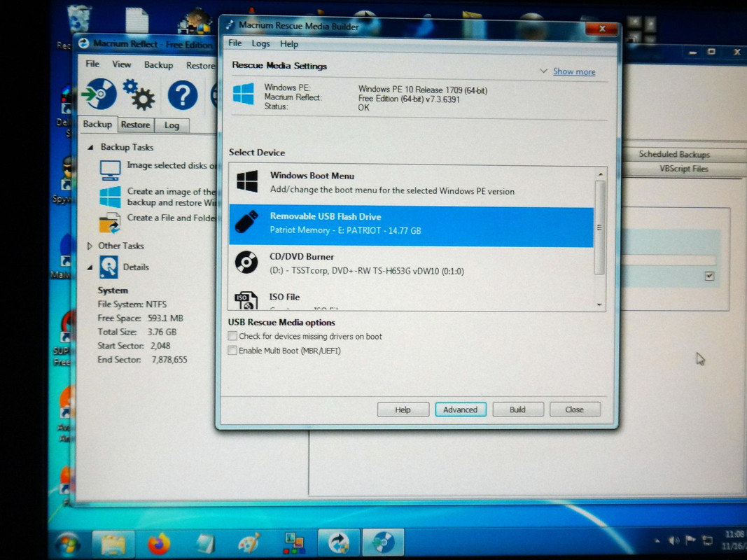Click 'Create a File and Folder' backup link
This screenshot has width=747, height=560.
coord(172,218)
